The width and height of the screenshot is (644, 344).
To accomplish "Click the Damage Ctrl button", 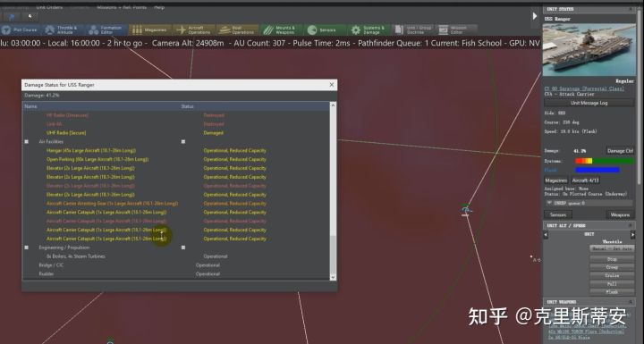I will click(x=620, y=151).
